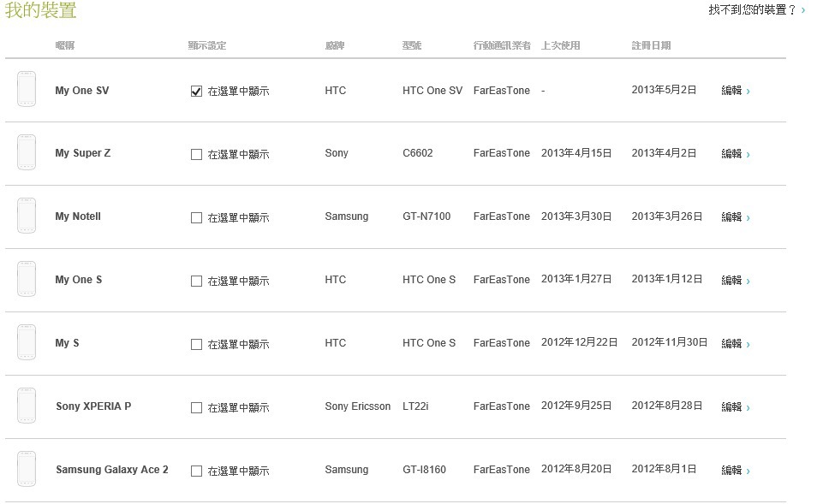Edit the My One S device
This screenshot has width=817, height=504.
[x=735, y=280]
